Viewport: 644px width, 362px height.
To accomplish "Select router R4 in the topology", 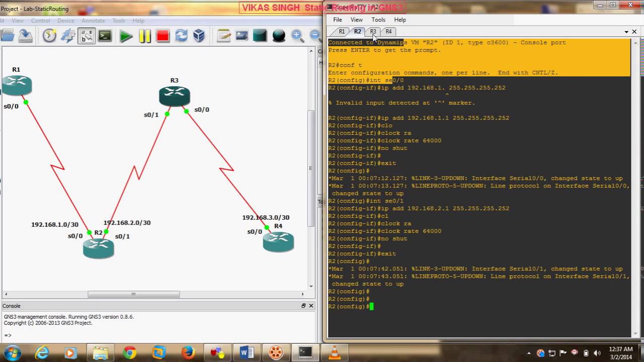I will (x=278, y=242).
